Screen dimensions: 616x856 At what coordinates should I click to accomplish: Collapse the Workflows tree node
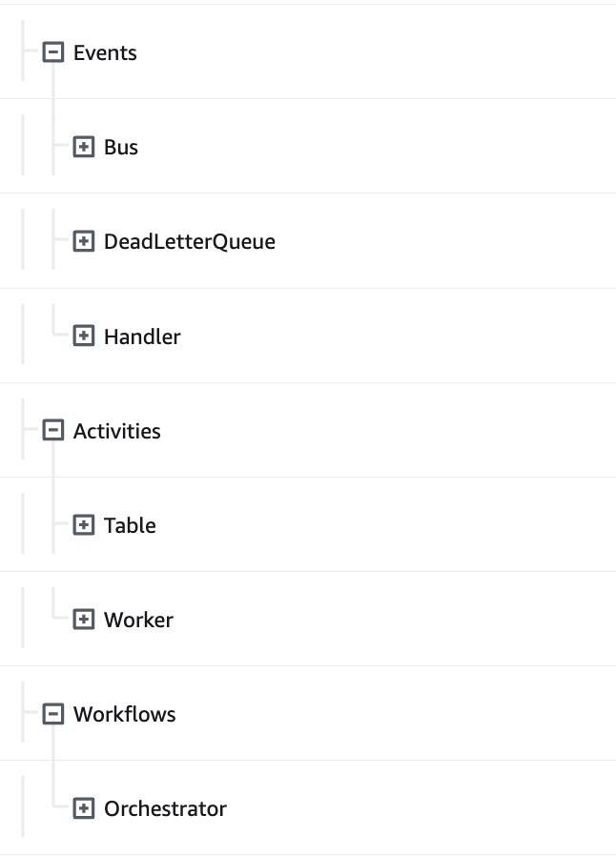pyautogui.click(x=53, y=714)
